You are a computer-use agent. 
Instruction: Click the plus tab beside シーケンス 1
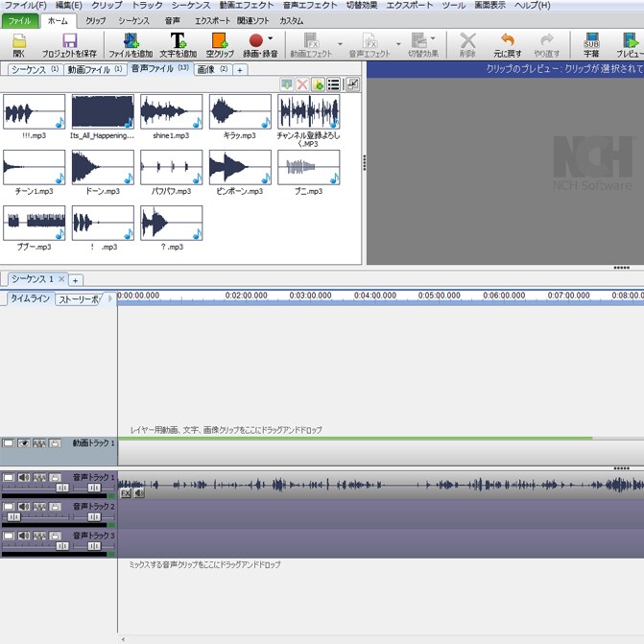point(75,280)
